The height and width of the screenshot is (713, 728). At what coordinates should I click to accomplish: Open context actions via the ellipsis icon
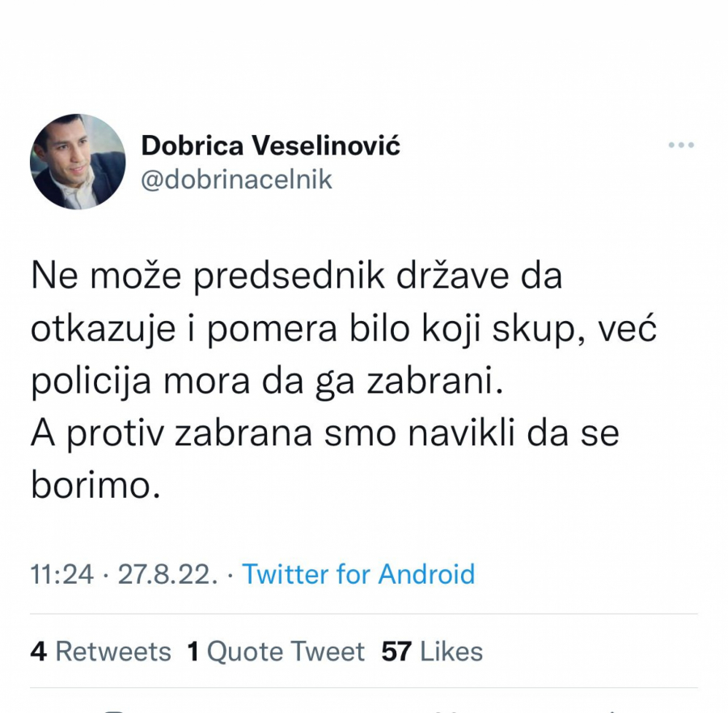tap(682, 144)
